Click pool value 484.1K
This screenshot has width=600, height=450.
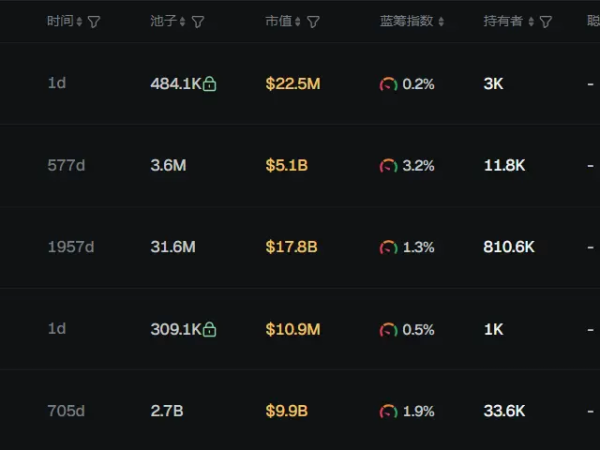pyautogui.click(x=176, y=84)
